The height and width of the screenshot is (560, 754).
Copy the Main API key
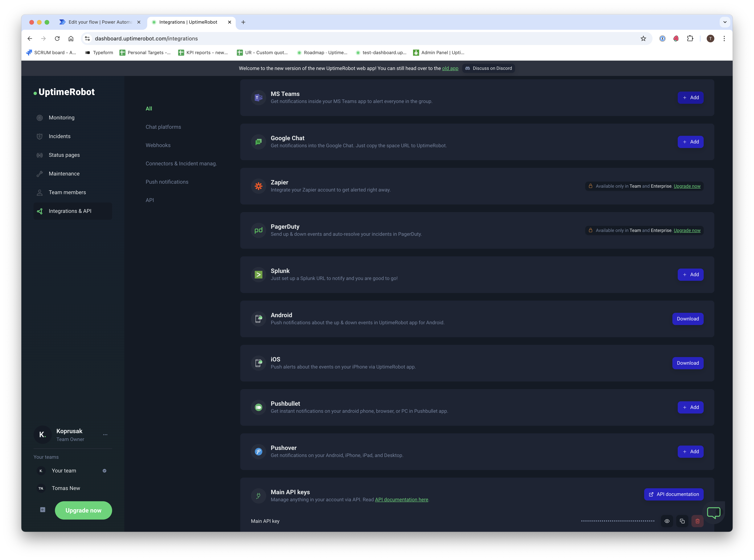[682, 521]
